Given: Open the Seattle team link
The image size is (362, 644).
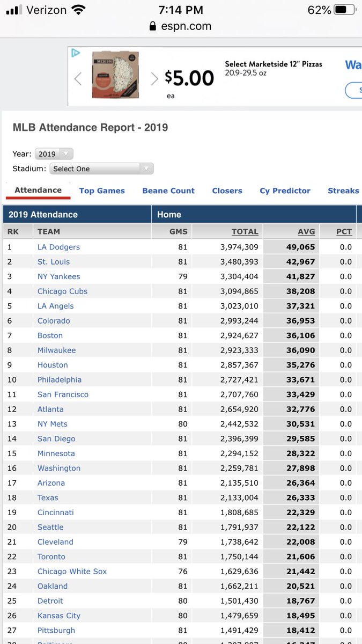Looking at the screenshot, I should click(x=50, y=528).
